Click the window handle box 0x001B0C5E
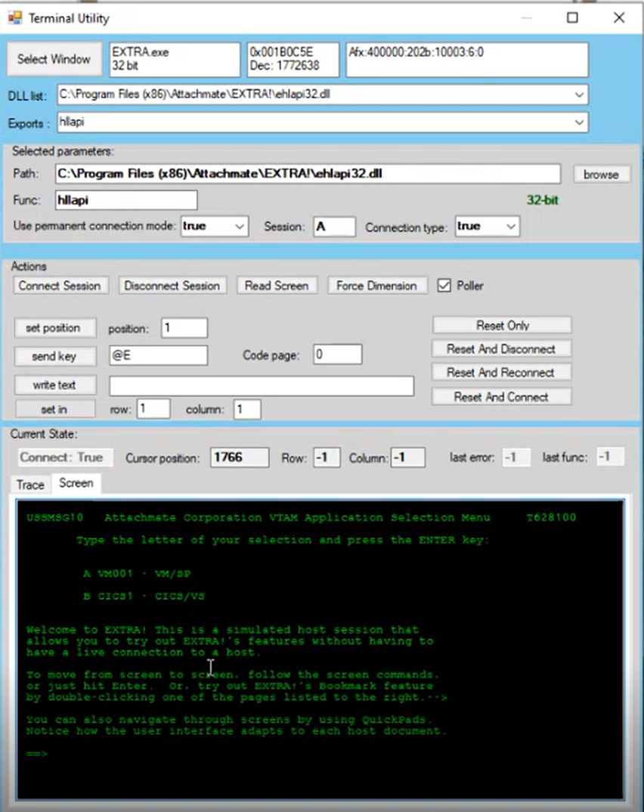Screen dimensions: 644x812 tap(293, 59)
